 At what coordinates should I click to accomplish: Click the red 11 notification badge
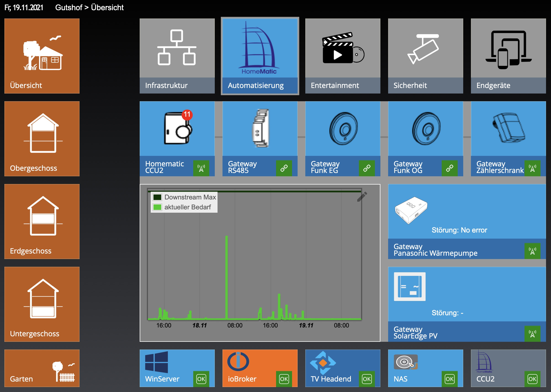point(187,114)
